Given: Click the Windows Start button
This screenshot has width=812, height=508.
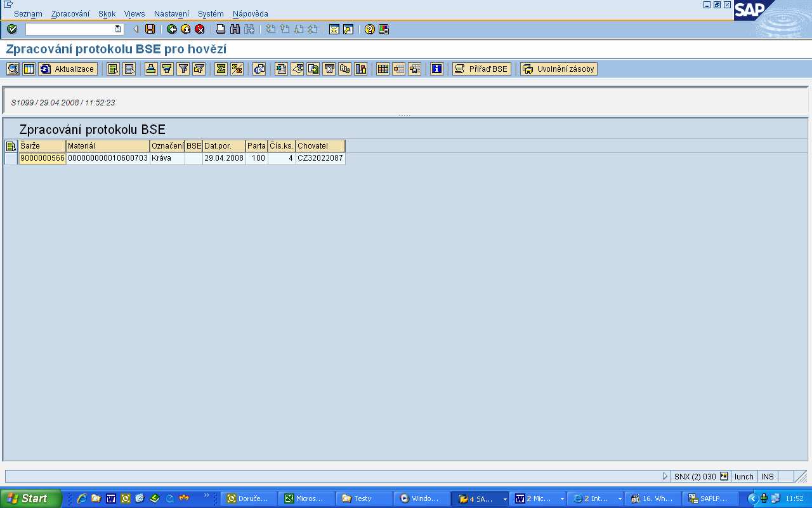Looking at the screenshot, I should 31,498.
